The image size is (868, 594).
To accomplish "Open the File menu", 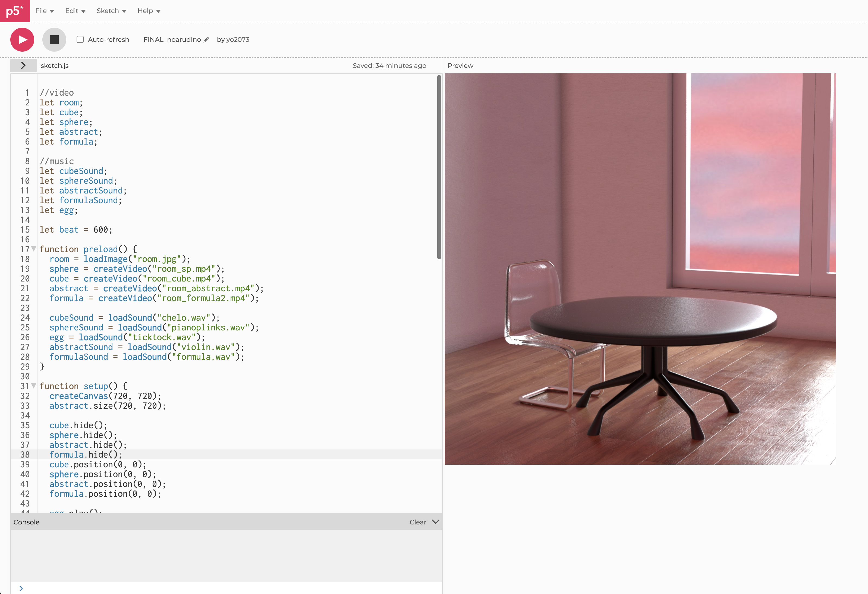I will (x=45, y=11).
